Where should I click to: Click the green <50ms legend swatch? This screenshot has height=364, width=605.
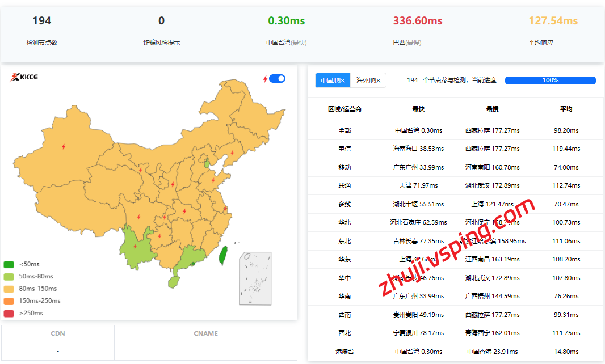coord(9,264)
